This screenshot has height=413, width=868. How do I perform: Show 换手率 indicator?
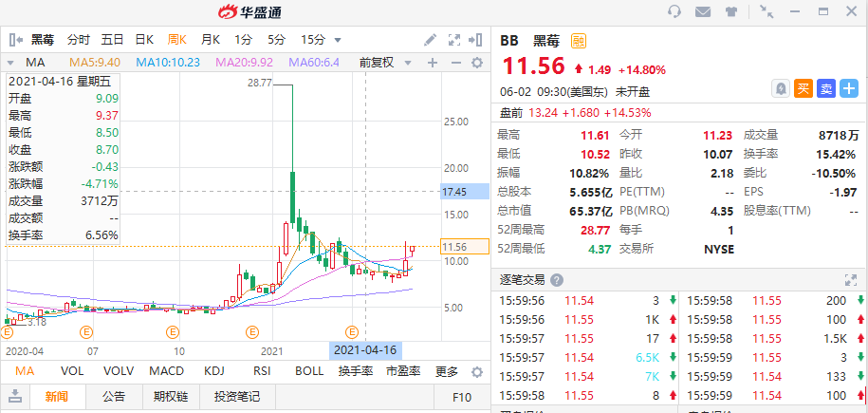[x=356, y=371]
